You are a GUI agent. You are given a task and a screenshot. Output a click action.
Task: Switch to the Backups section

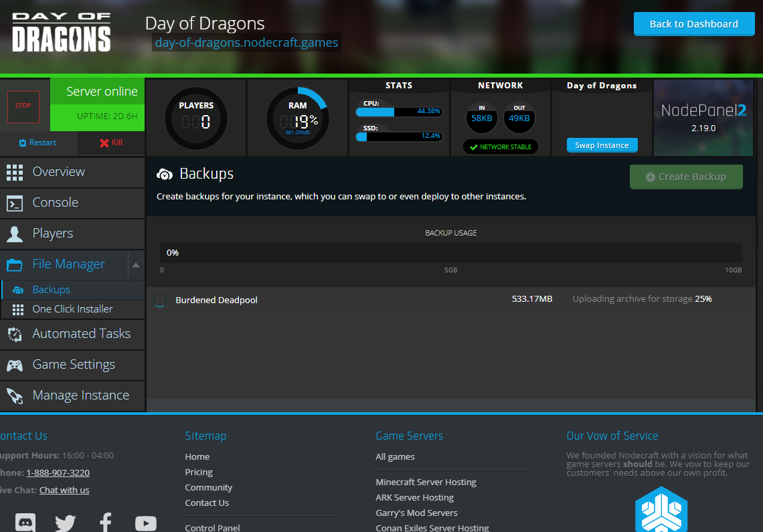51,289
